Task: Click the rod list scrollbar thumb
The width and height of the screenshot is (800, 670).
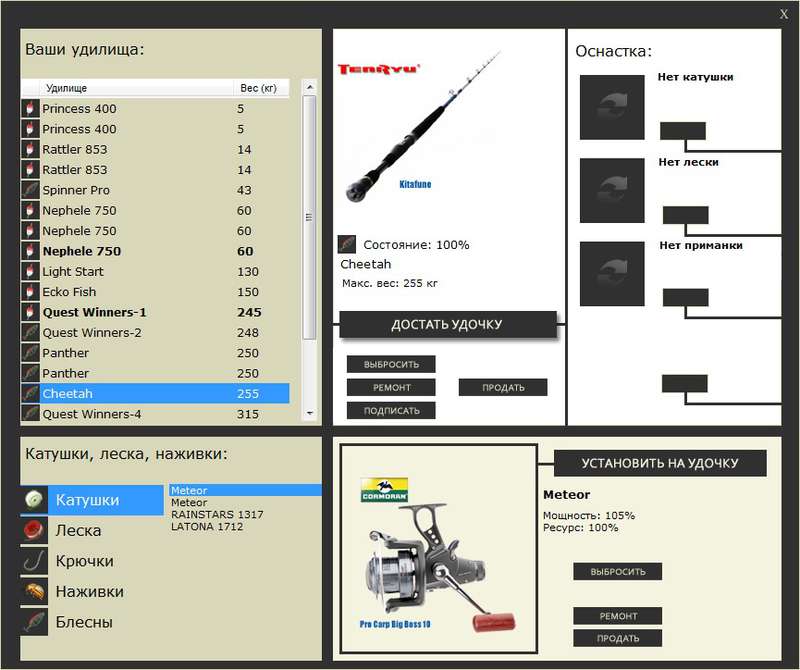Action: 309,217
